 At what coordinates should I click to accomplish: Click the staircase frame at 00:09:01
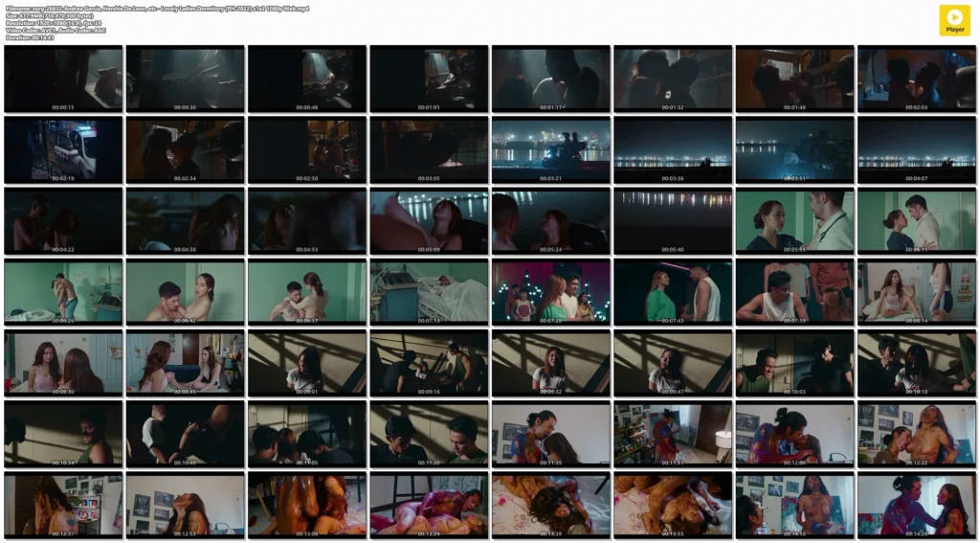pyautogui.click(x=307, y=362)
